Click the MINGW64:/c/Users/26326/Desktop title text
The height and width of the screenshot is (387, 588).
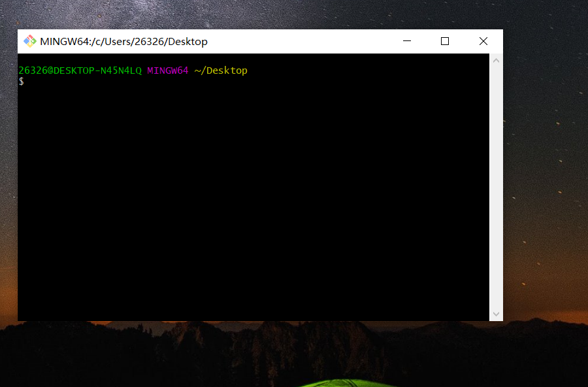pyautogui.click(x=123, y=41)
